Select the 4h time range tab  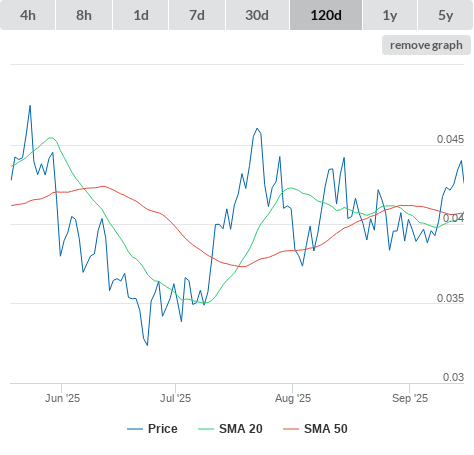coord(28,15)
